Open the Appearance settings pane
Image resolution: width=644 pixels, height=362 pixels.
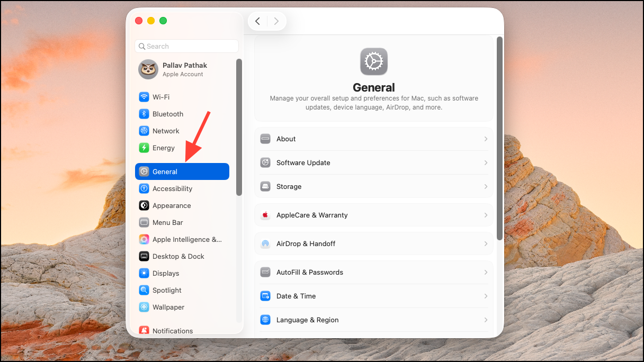[x=182, y=205]
